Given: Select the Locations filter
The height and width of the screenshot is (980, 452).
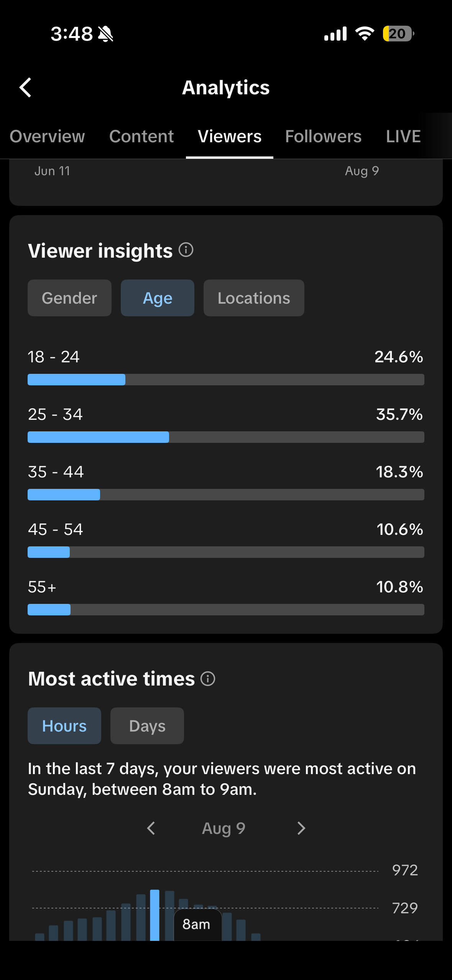Looking at the screenshot, I should (254, 298).
